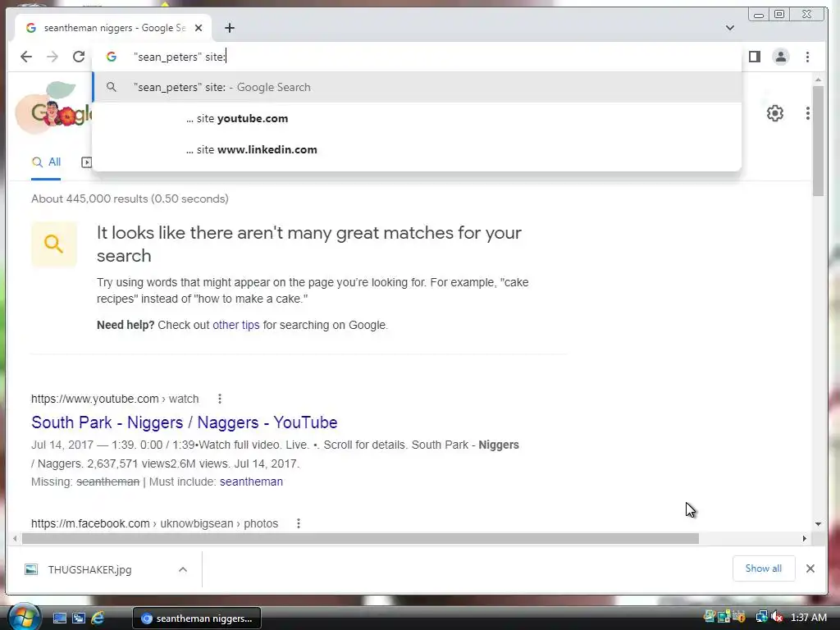
Task: Click the vertical scrollbar down arrow
Action: click(x=818, y=524)
